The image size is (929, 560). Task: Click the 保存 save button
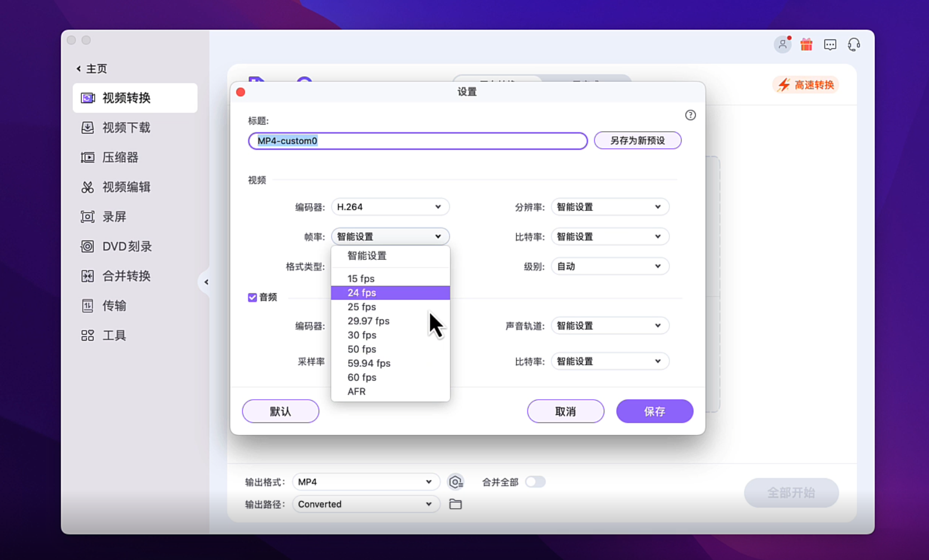pos(654,411)
